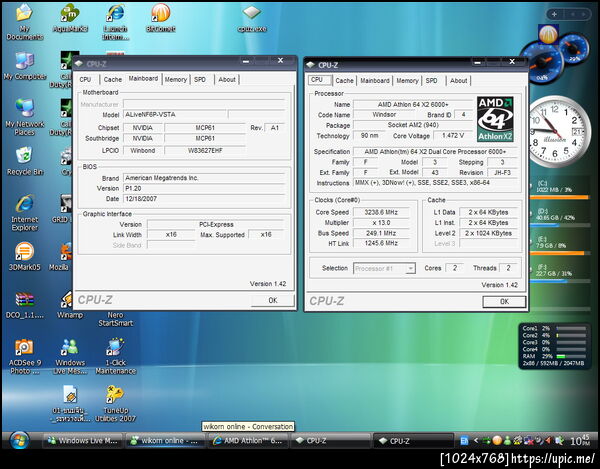Click the sidebar add gadget plus button
600x469 pixels.
pos(554,15)
